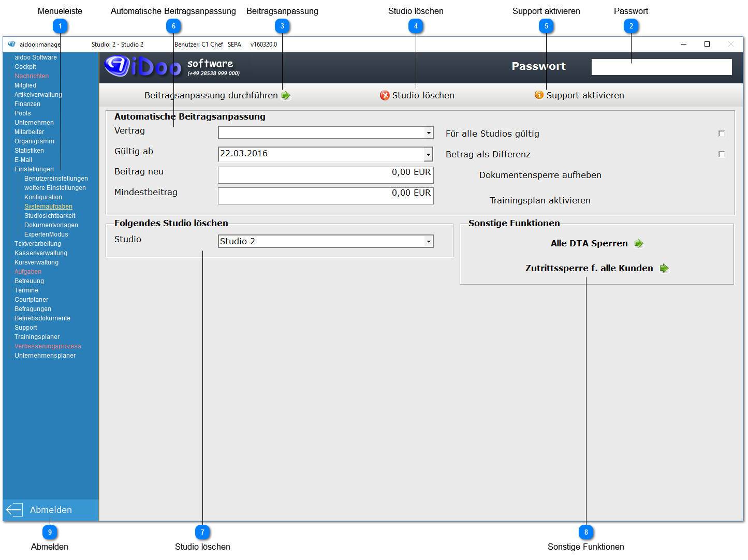Image resolution: width=748 pixels, height=560 pixels.
Task: Minimize the aidoo::manage window
Action: click(684, 44)
